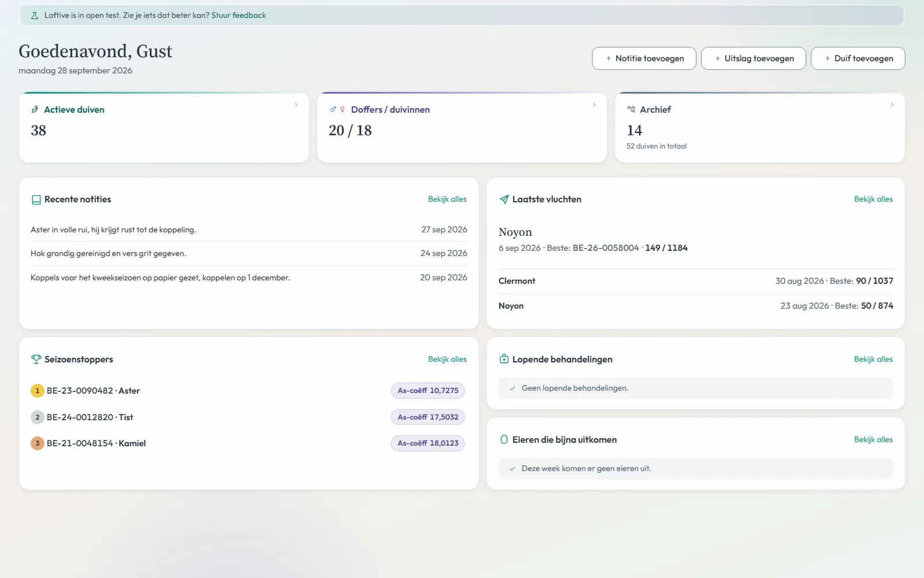Click the medical kit icon beside Lopende behandelingen
The width and height of the screenshot is (924, 578).
(x=504, y=359)
